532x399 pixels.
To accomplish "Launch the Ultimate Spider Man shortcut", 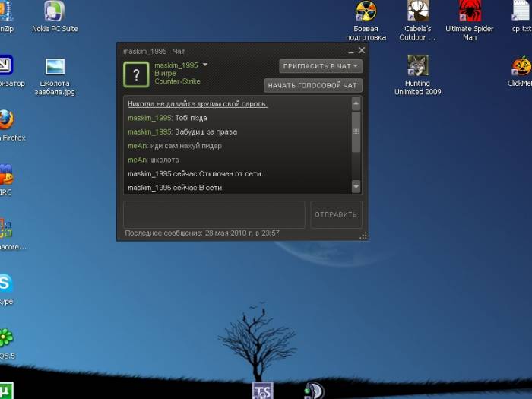I will [x=469, y=11].
